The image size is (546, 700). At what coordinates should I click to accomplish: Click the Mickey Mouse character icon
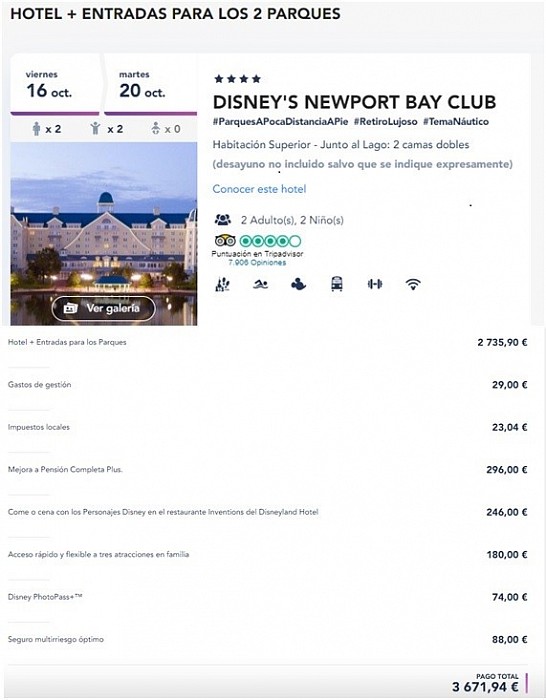tap(298, 284)
